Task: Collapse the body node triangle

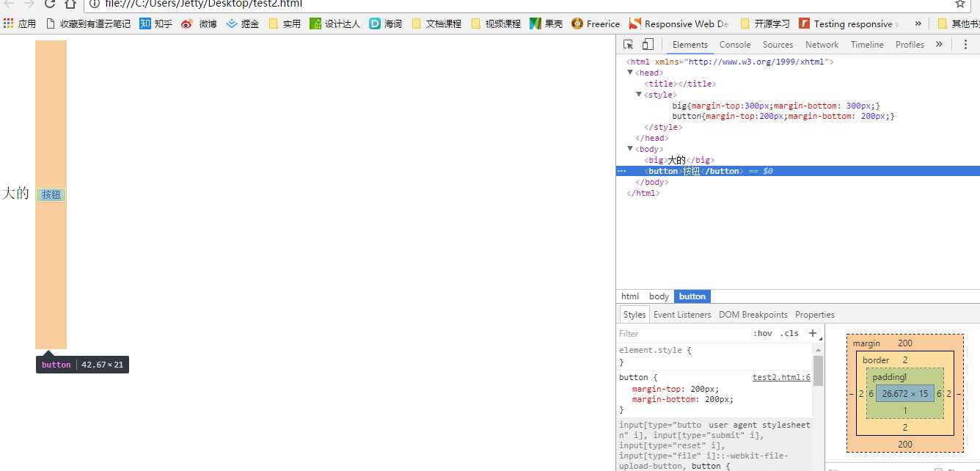Action: coord(630,149)
